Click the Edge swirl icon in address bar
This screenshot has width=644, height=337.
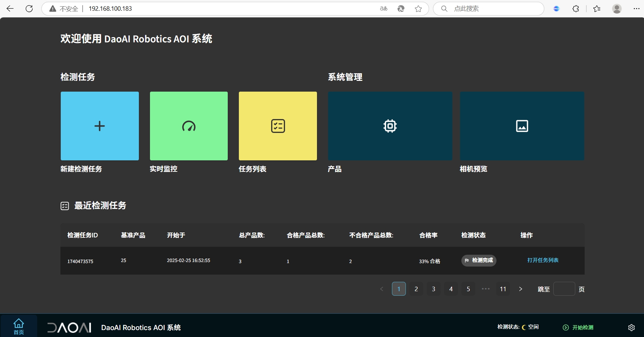[401, 9]
